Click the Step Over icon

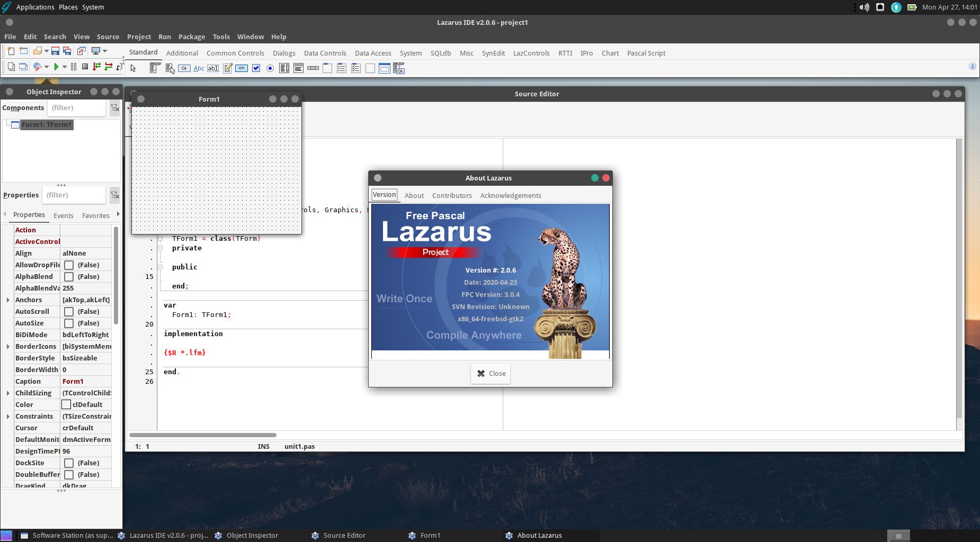point(109,67)
